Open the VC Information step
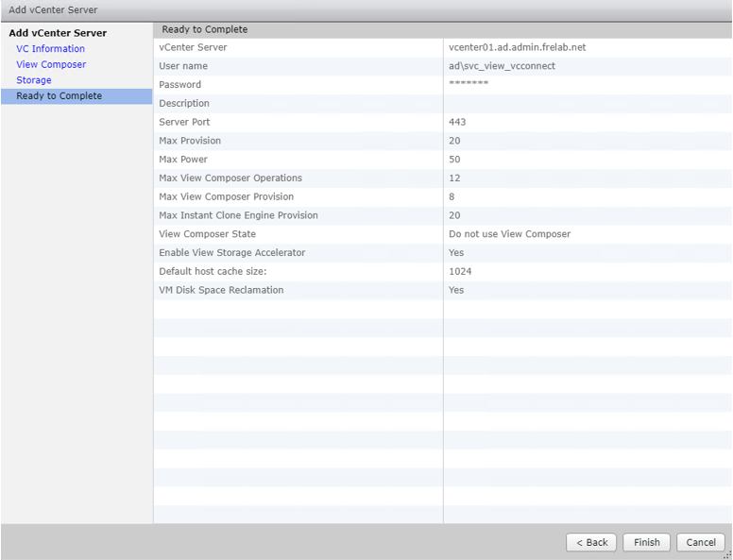Screen dimensions: 733x560 pyautogui.click(x=50, y=49)
